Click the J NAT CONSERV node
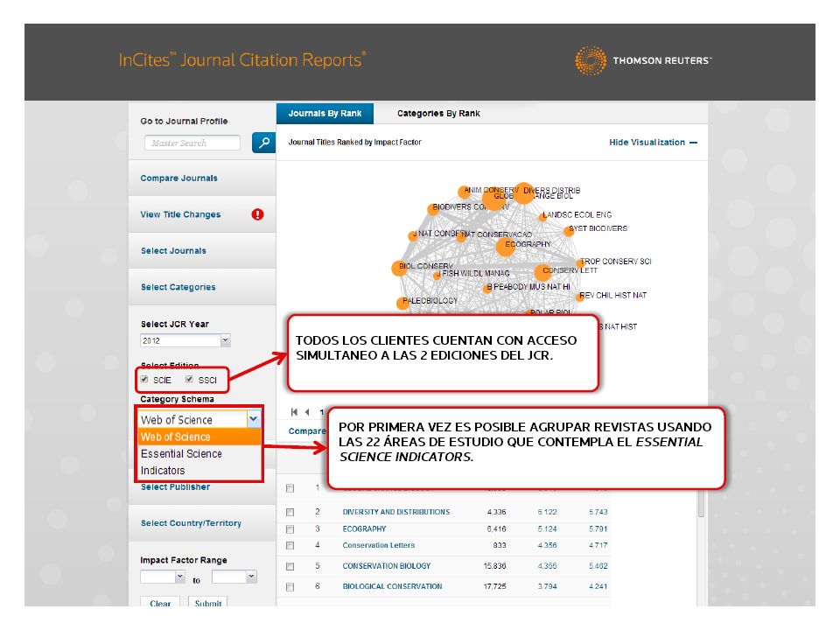The width and height of the screenshot is (840, 630). coord(412,235)
